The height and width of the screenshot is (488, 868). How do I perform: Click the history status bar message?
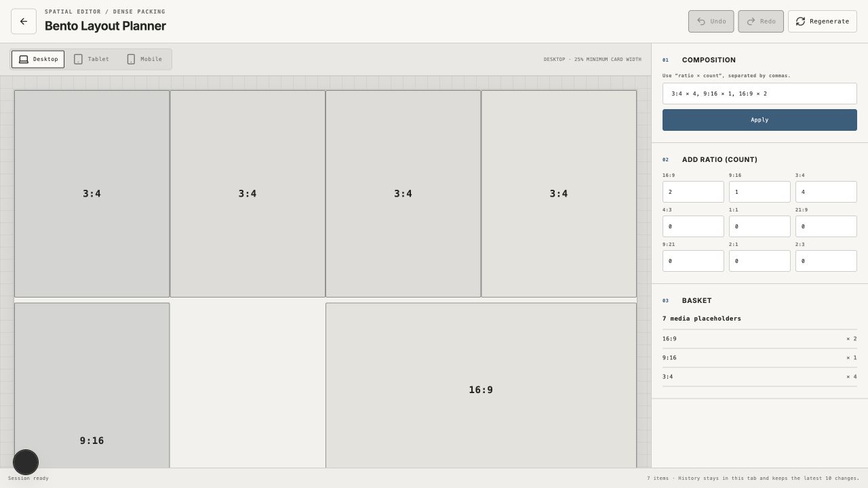click(753, 479)
